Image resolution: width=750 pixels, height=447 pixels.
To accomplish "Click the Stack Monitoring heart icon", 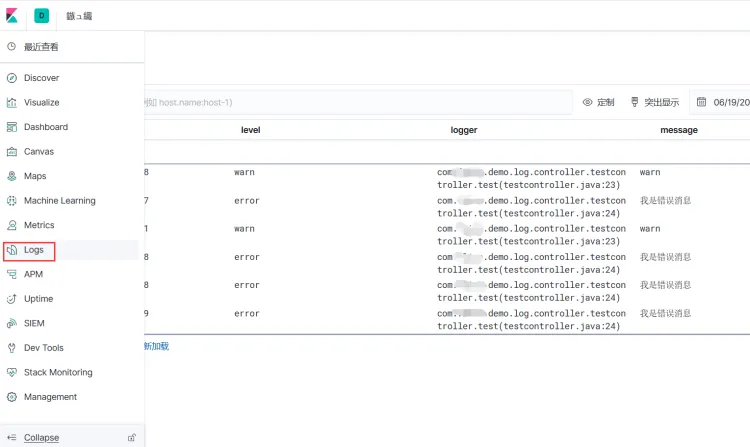I will coord(11,372).
